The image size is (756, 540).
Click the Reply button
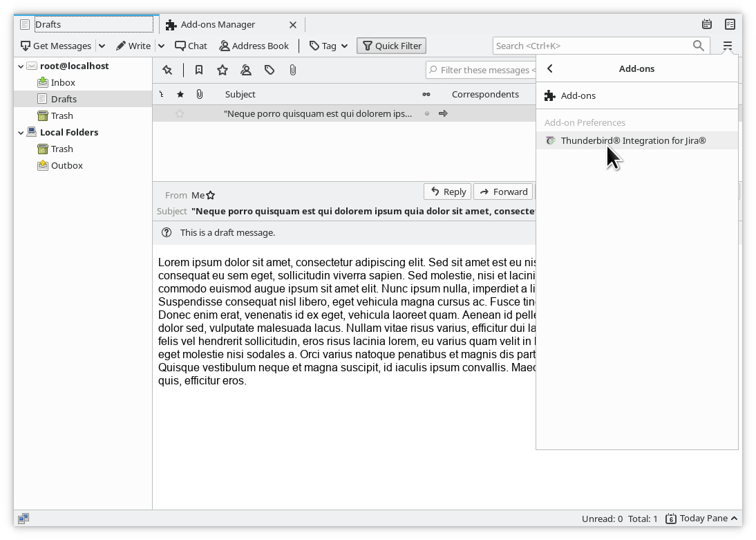pos(447,192)
